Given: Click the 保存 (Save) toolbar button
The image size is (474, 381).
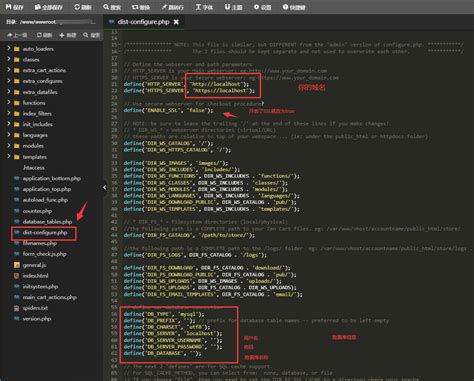Looking at the screenshot, I should 15,7.
